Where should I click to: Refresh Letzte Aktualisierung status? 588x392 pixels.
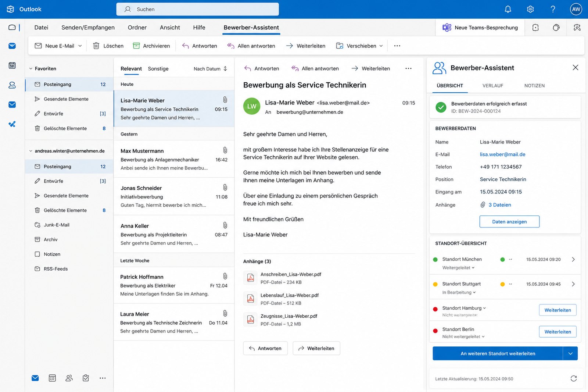click(x=573, y=378)
